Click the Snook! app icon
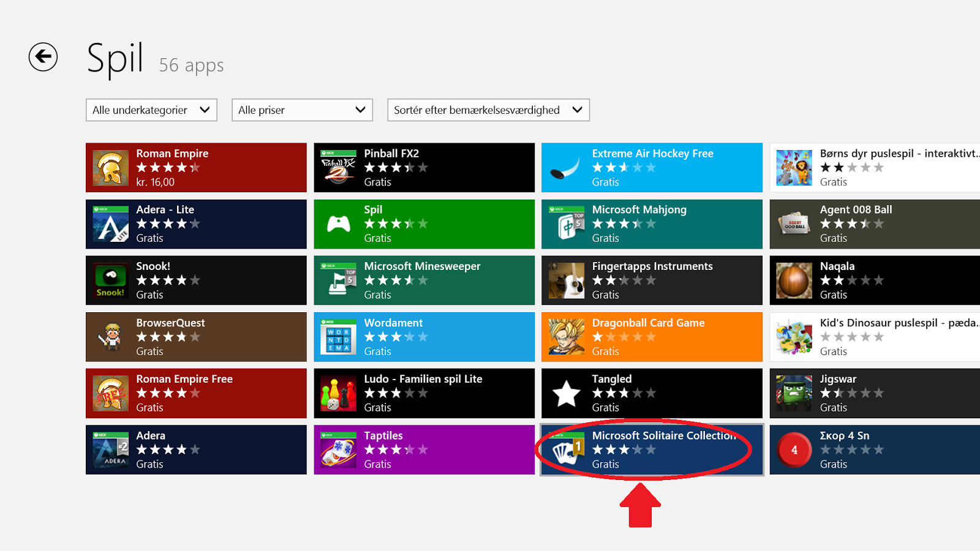Image resolution: width=980 pixels, height=551 pixels. (111, 280)
